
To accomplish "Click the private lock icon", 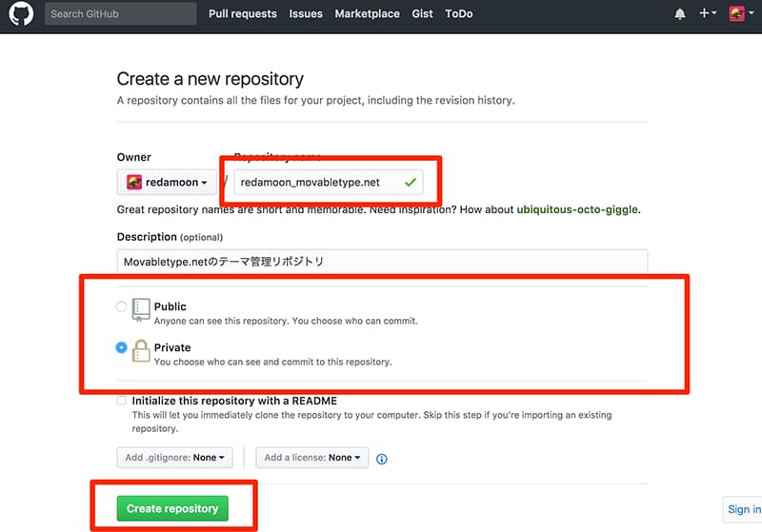I will pos(141,350).
